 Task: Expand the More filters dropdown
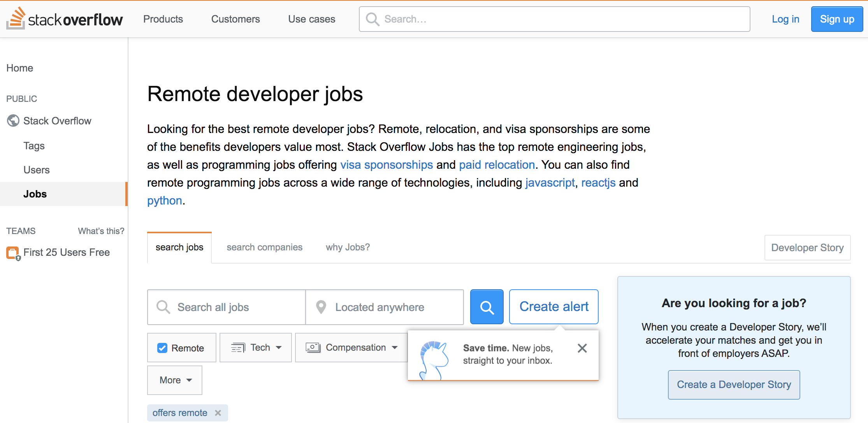click(175, 380)
